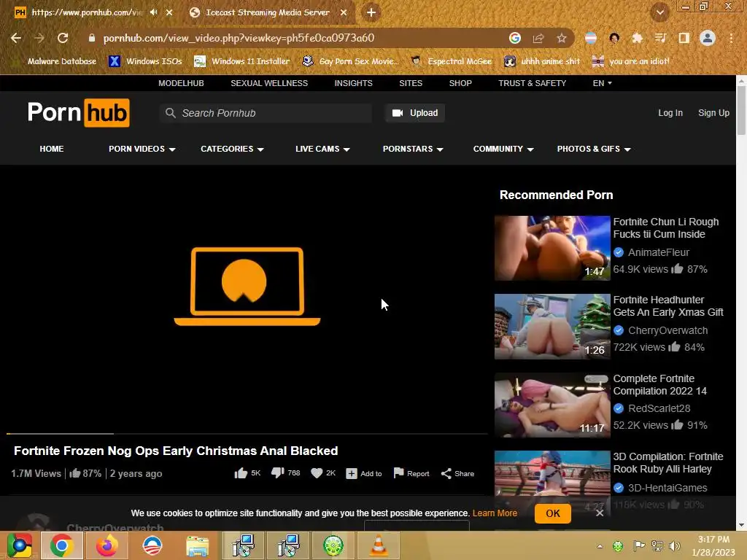Dismiss the cookie banner with X
Screen dimensions: 747x560
click(x=600, y=513)
